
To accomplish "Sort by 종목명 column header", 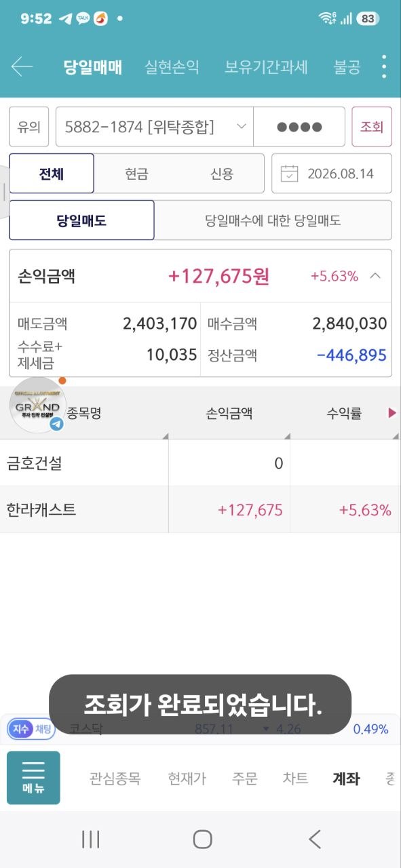I will (84, 414).
